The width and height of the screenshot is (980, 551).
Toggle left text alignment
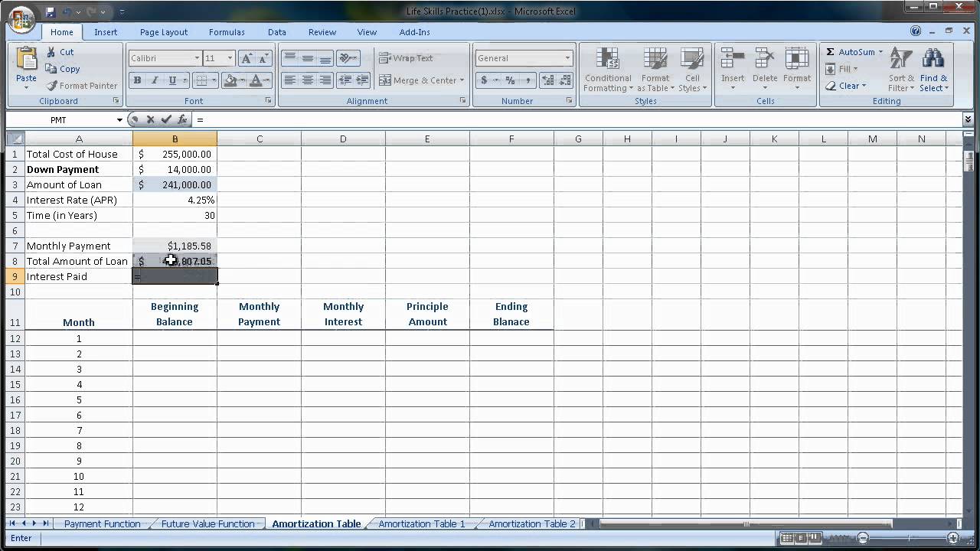click(290, 80)
